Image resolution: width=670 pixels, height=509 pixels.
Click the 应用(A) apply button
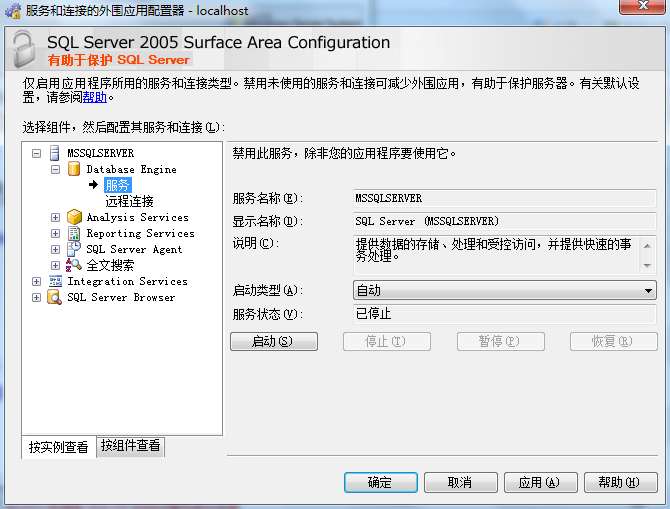[x=540, y=482]
